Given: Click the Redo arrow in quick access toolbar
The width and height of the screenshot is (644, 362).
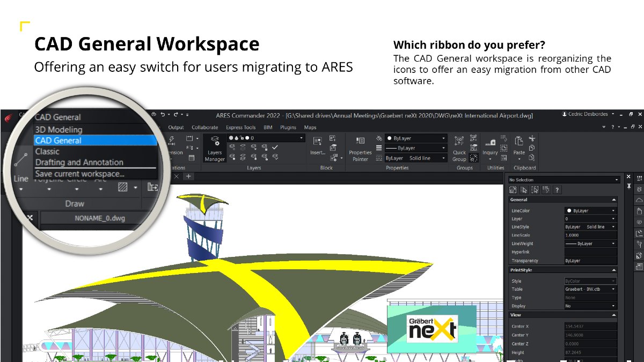Looking at the screenshot, I should pyautogui.click(x=176, y=114).
